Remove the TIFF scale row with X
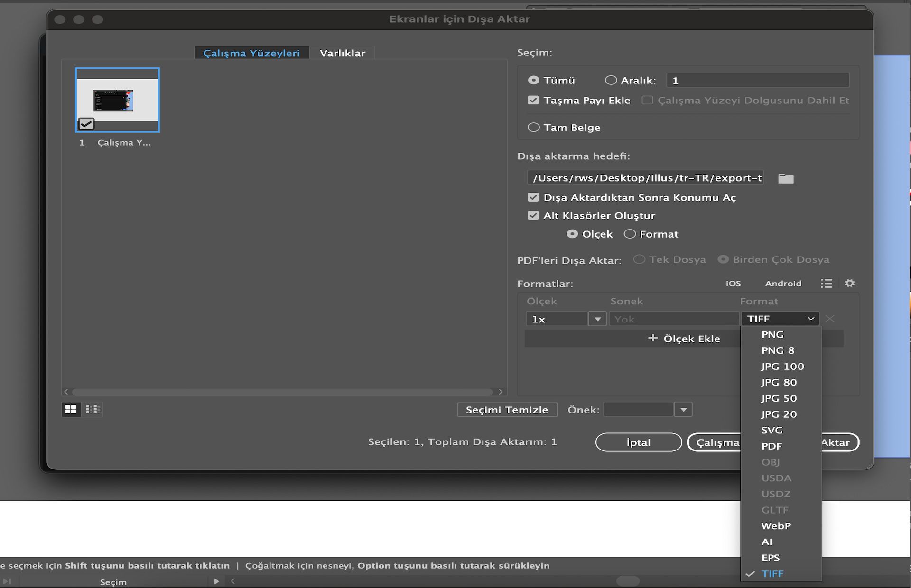This screenshot has height=588, width=911. point(829,319)
